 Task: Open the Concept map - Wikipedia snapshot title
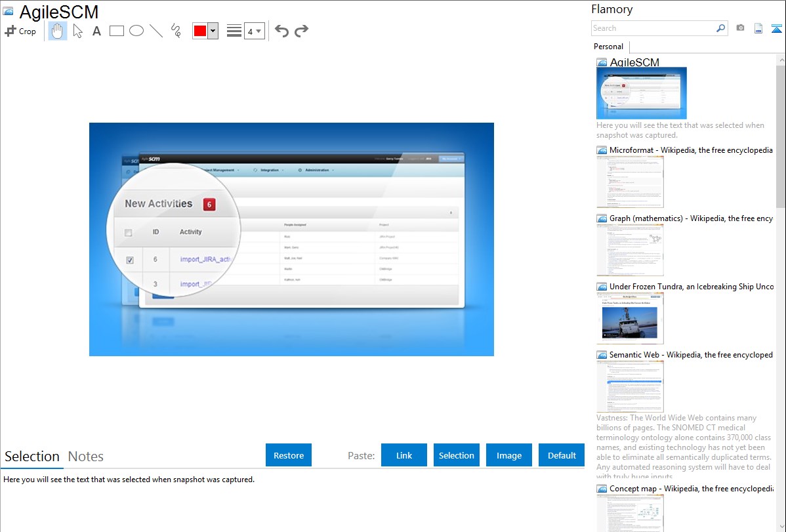pyautogui.click(x=692, y=488)
